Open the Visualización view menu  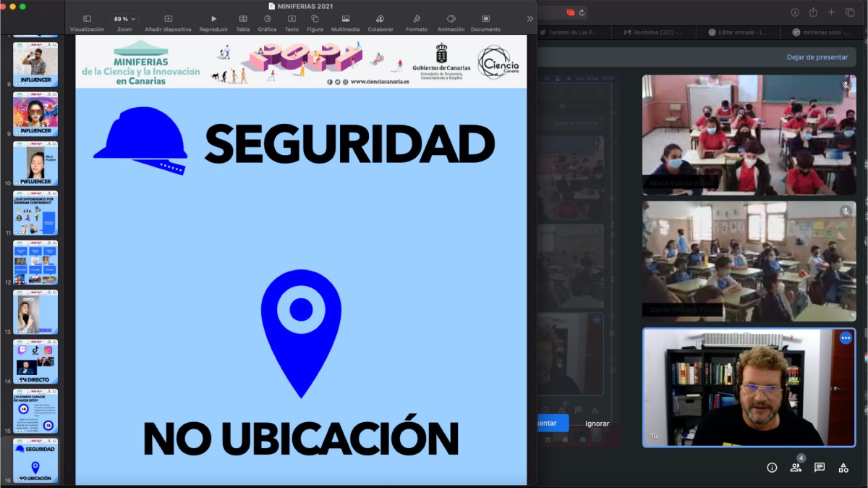(87, 19)
